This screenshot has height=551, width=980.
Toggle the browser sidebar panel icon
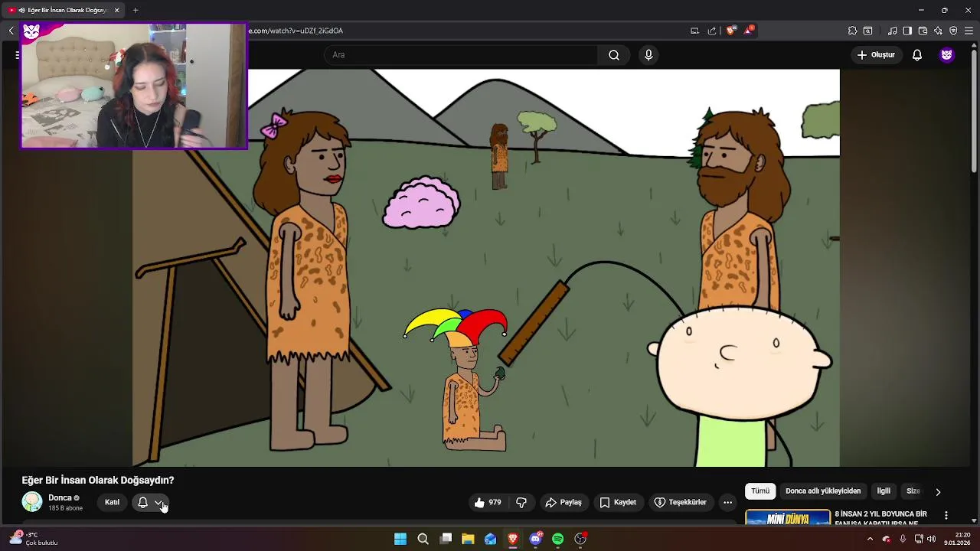pyautogui.click(x=907, y=31)
